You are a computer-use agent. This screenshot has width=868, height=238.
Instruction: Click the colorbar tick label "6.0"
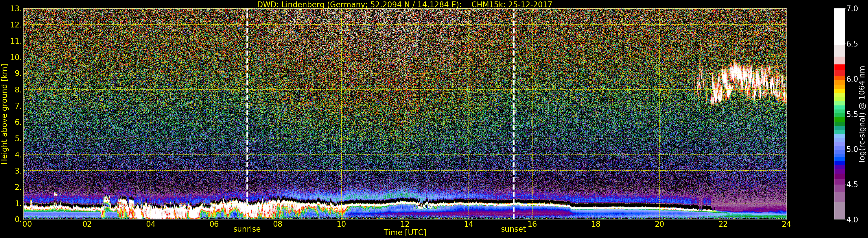coord(852,79)
